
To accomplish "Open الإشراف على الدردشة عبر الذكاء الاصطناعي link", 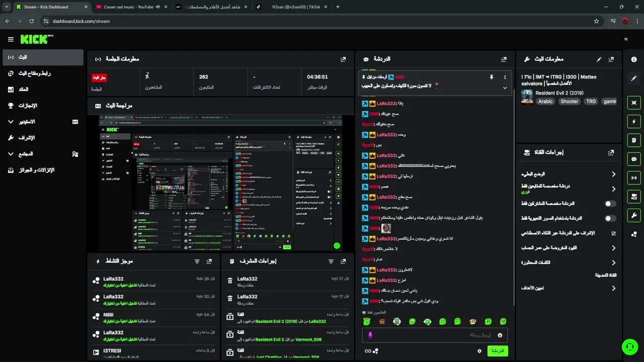I will (569, 233).
